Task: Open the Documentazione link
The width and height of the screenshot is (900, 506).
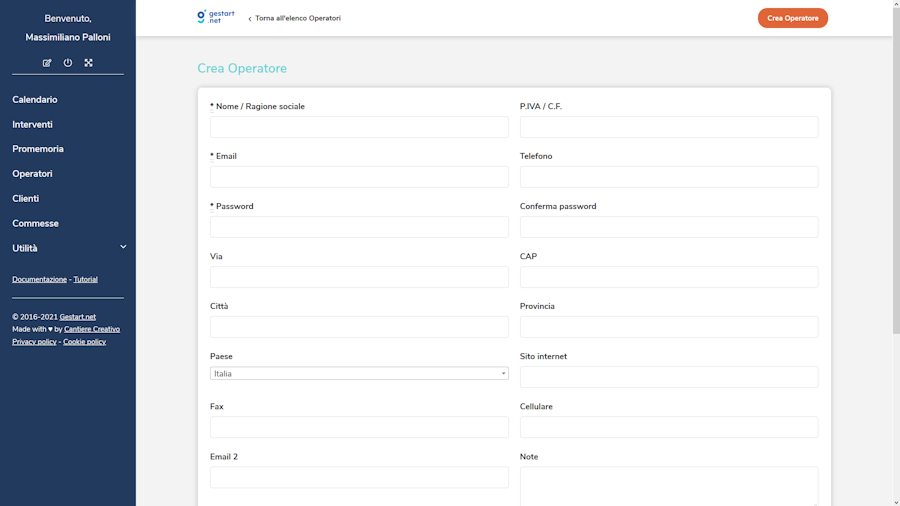Action: pos(39,280)
